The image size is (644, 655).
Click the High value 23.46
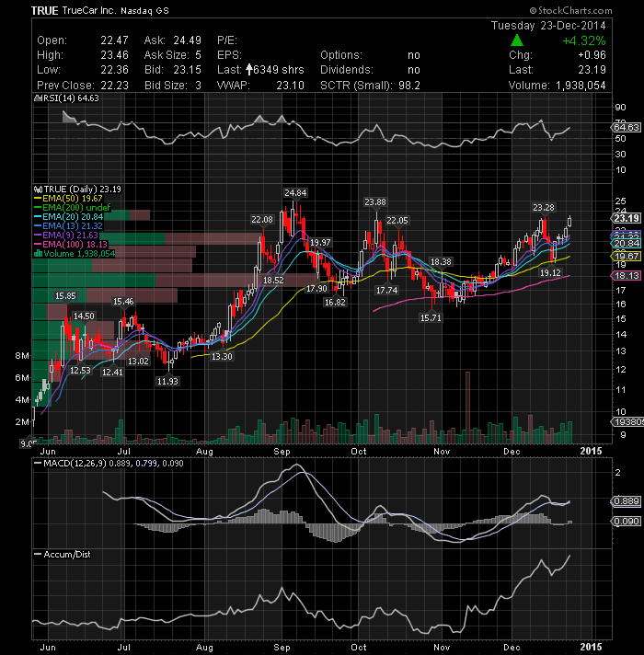tap(114, 55)
